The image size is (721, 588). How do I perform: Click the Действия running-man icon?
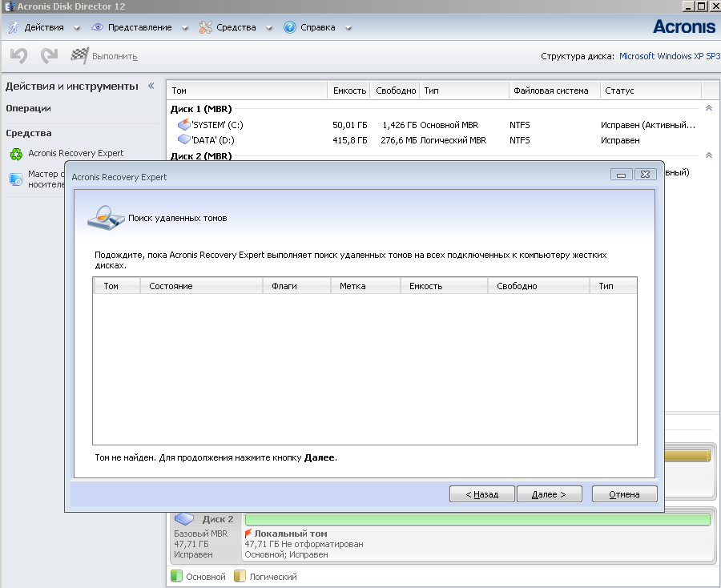tap(14, 27)
